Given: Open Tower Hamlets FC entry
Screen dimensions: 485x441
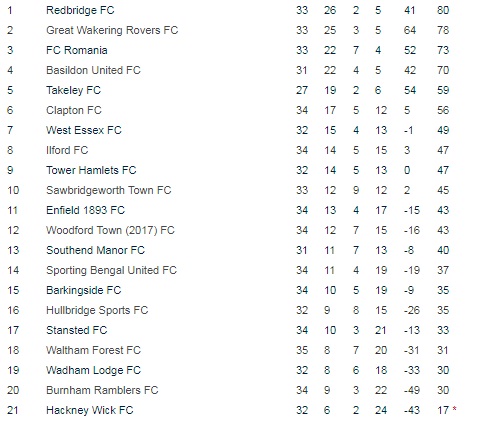Looking at the screenshot, I should click(x=91, y=170).
